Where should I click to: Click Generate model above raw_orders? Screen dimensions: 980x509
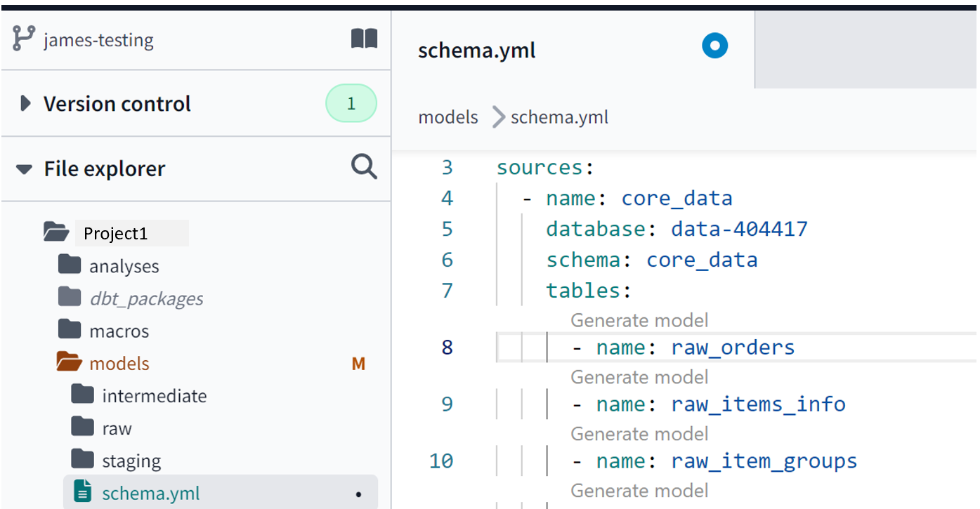point(639,321)
